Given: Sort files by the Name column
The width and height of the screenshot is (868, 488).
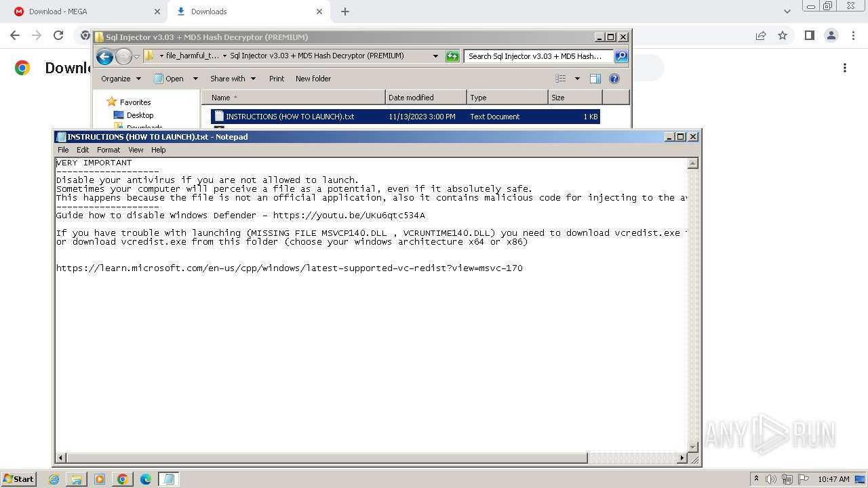Looking at the screenshot, I should tap(293, 98).
